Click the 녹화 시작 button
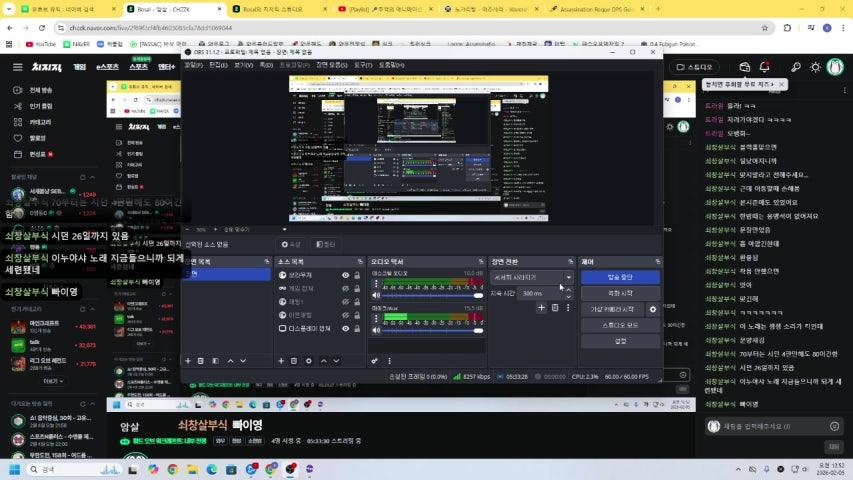 619,293
